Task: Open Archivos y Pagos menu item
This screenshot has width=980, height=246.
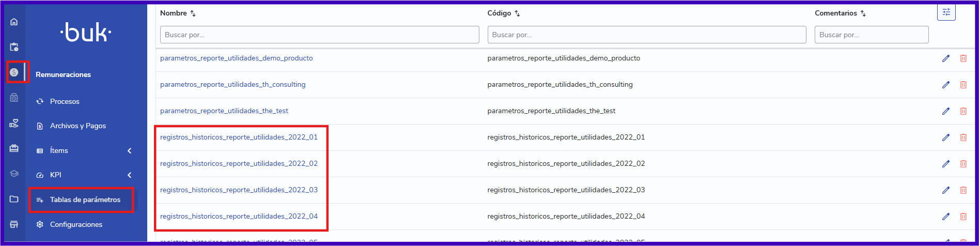Action: (x=77, y=126)
